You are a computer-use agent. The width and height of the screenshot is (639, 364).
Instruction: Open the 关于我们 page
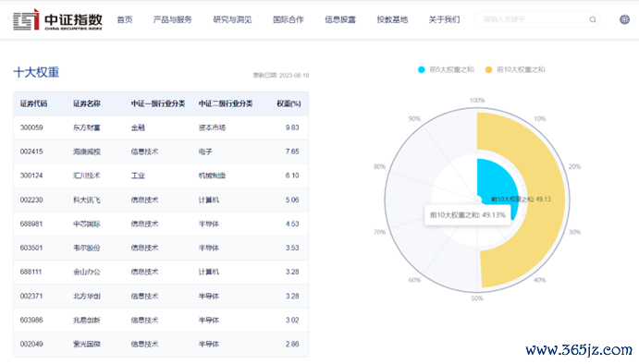point(444,19)
